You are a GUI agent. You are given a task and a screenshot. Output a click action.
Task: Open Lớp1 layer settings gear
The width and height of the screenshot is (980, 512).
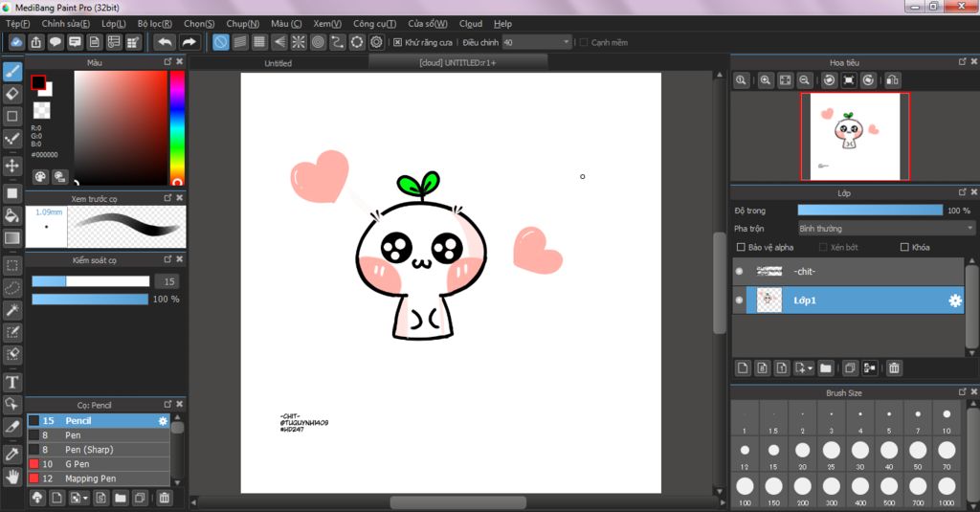pyautogui.click(x=955, y=301)
